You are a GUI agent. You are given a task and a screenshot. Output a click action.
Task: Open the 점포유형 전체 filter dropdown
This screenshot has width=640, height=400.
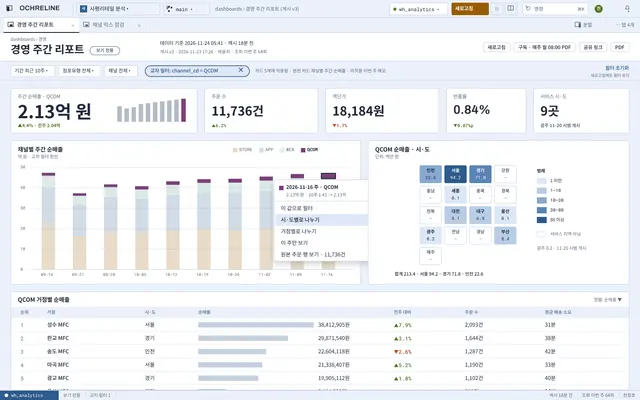click(79, 71)
